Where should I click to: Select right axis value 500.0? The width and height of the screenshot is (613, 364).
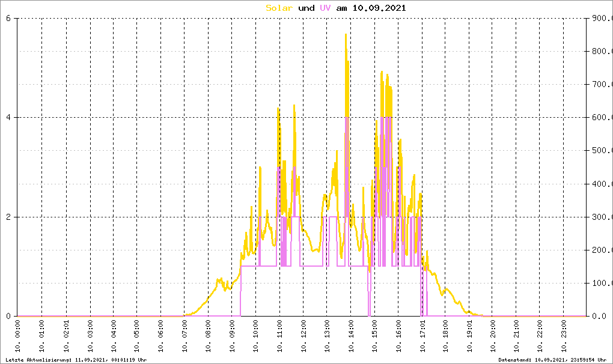click(602, 151)
